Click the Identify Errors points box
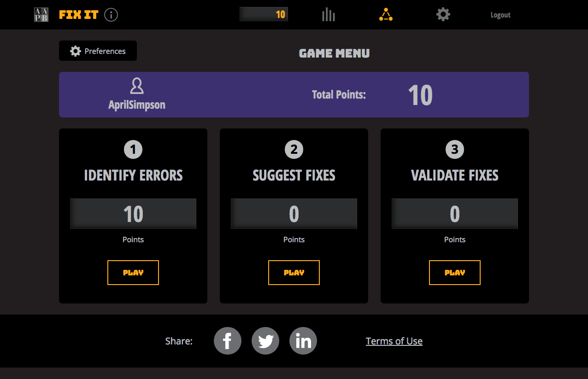The height and width of the screenshot is (379, 588). [x=133, y=214]
